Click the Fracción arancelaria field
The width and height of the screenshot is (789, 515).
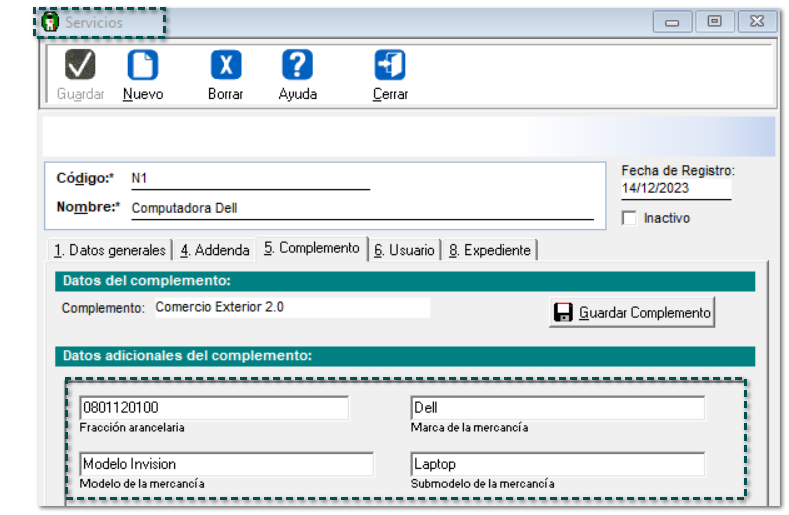click(x=214, y=408)
